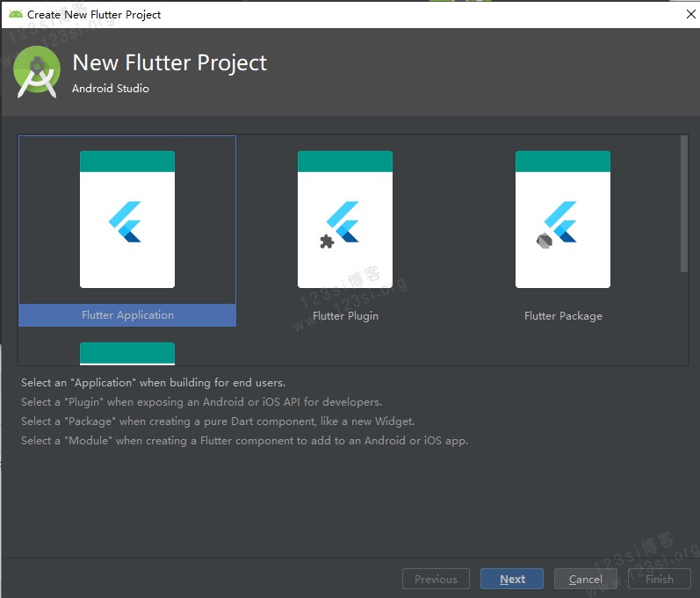
Task: Click the "Plugin" description line
Action: pyautogui.click(x=201, y=401)
